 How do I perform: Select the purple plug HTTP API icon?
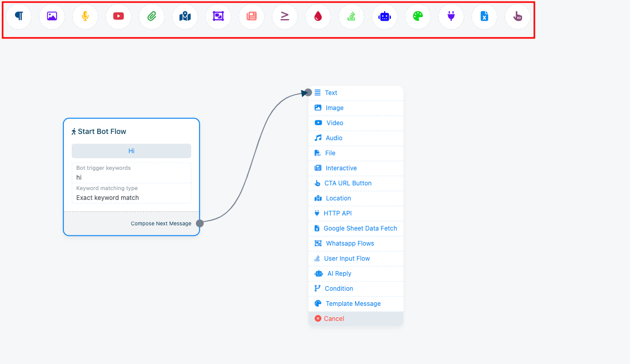[x=451, y=17]
